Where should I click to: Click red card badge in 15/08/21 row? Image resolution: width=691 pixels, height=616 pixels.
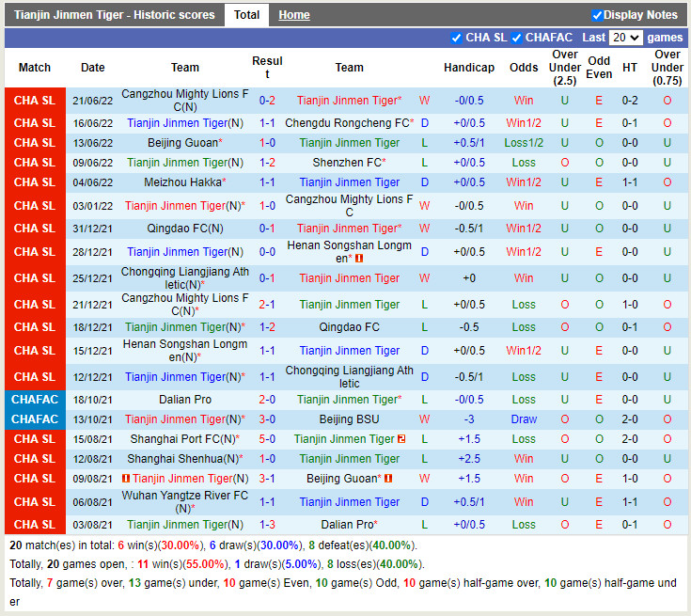(x=401, y=439)
